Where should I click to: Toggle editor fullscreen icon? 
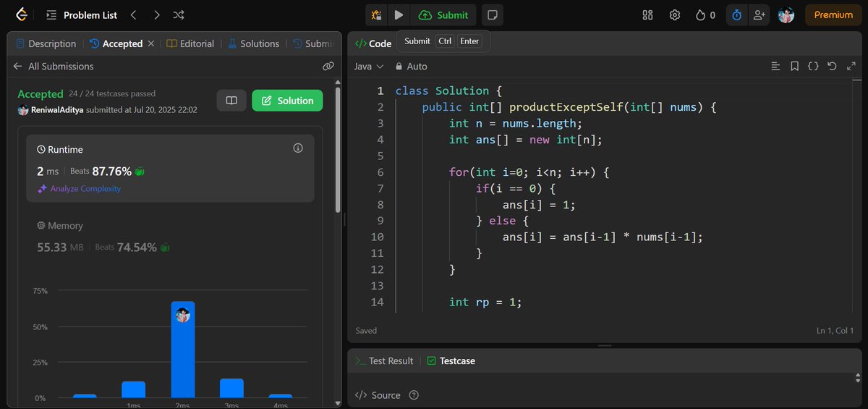(851, 66)
